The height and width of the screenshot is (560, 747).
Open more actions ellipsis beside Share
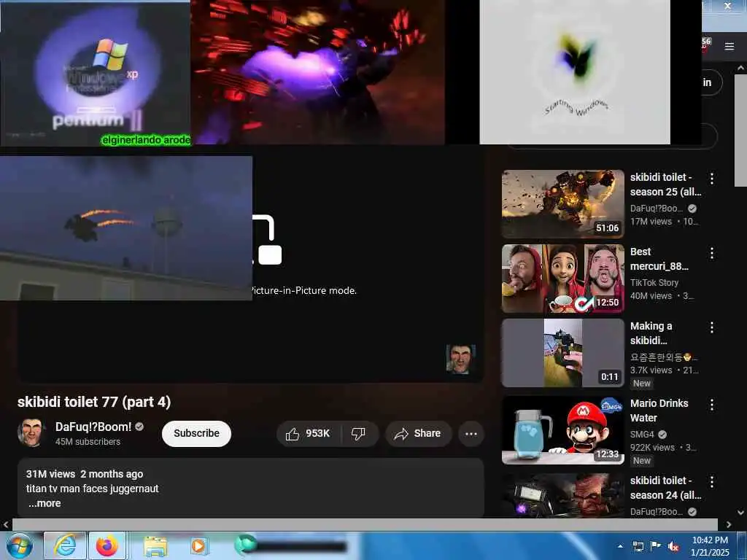click(x=471, y=434)
